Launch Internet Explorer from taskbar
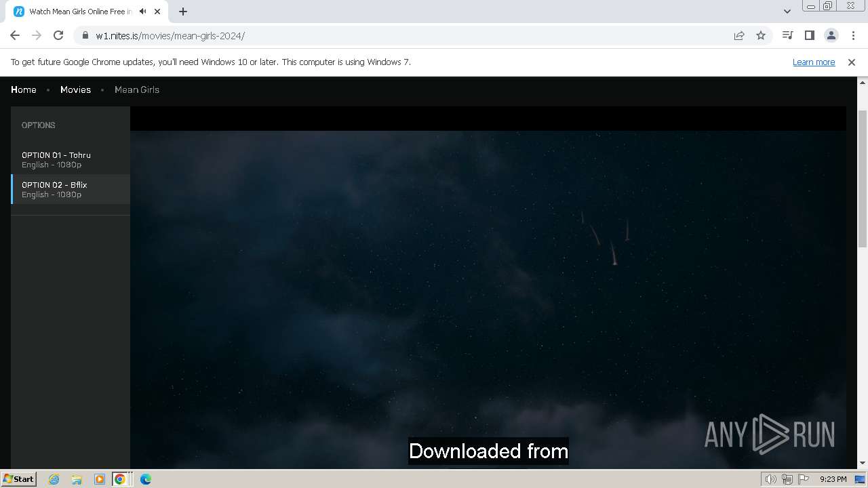Image resolution: width=868 pixels, height=488 pixels. (x=54, y=479)
